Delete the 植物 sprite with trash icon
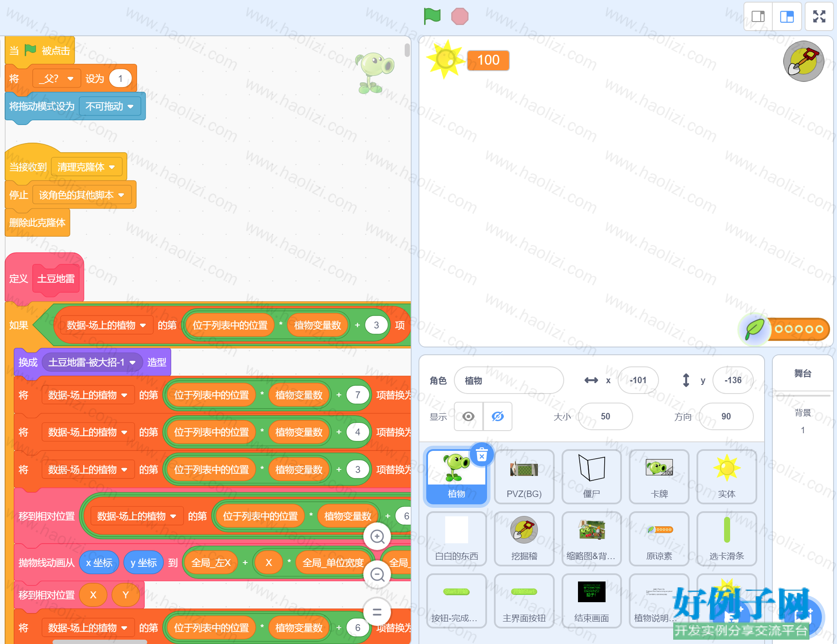 coord(482,455)
